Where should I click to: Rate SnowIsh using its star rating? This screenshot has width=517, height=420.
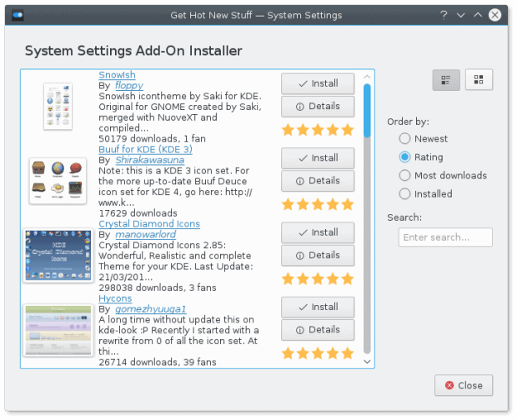318,130
